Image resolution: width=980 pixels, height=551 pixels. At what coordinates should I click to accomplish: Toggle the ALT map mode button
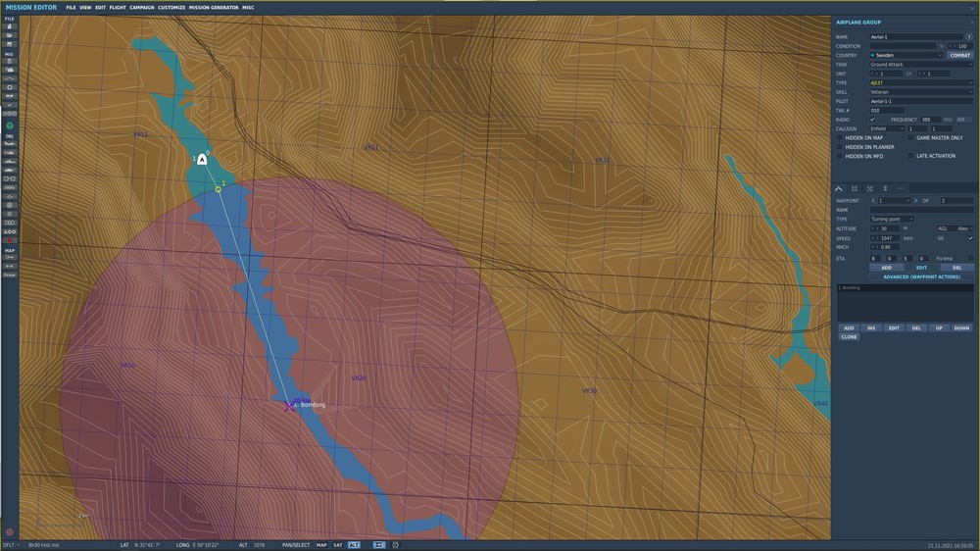354,545
